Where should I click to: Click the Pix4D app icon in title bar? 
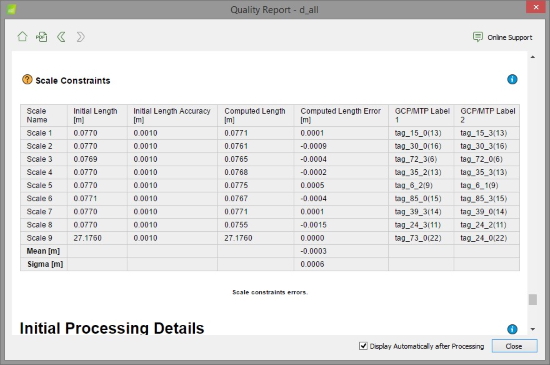point(11,9)
